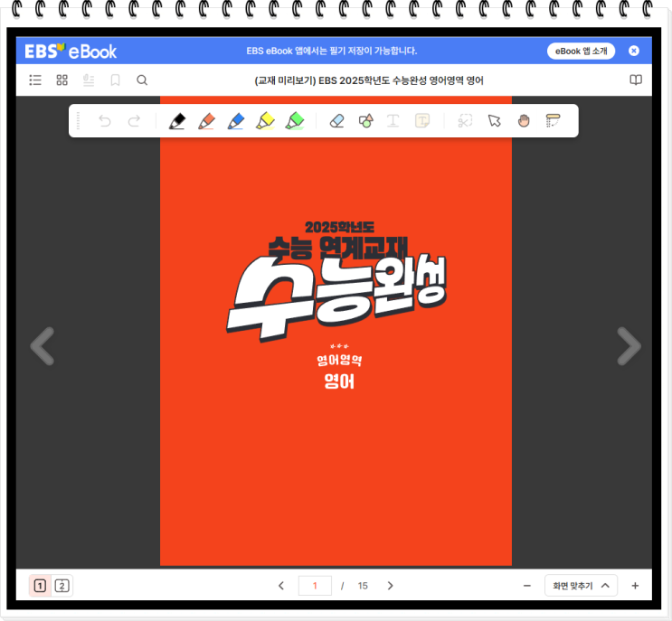Zoom out with the minus button
This screenshot has width=672, height=621.
[527, 586]
